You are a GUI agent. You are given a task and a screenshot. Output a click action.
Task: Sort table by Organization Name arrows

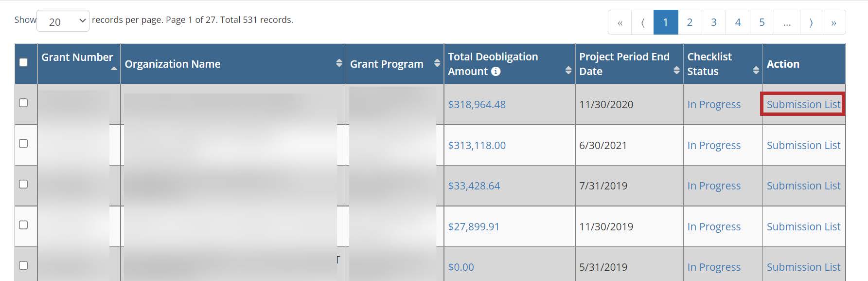(339, 63)
